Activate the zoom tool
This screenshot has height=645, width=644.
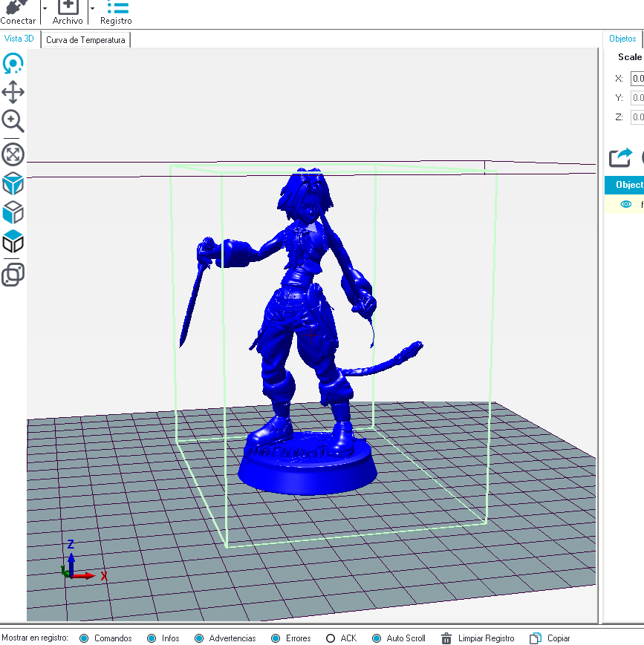[13, 121]
